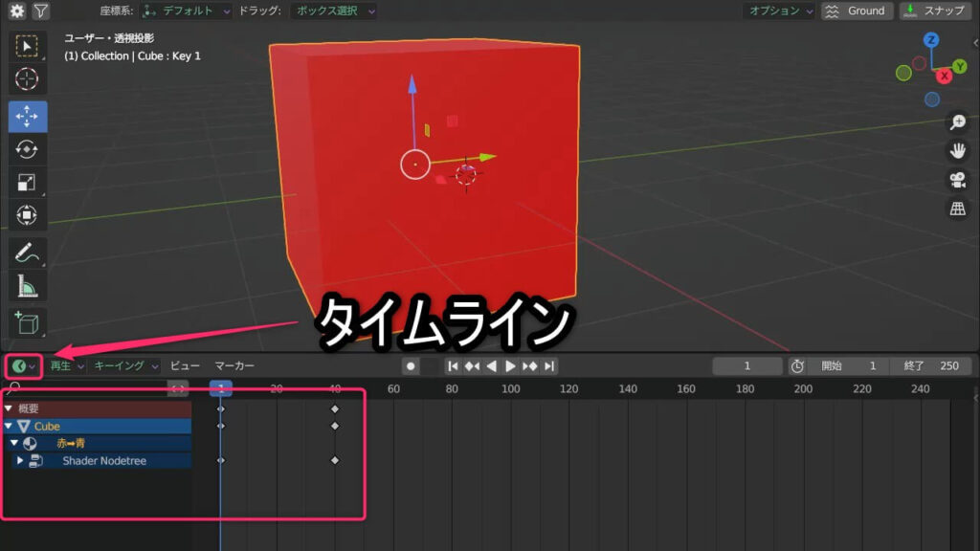Viewport: 980px width, 551px height.
Task: Open the デフォルト coordinate system dropdown
Action: pyautogui.click(x=187, y=11)
